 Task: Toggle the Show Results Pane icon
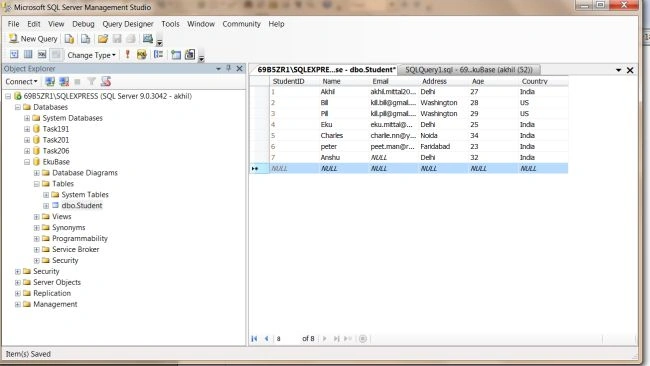(56, 55)
